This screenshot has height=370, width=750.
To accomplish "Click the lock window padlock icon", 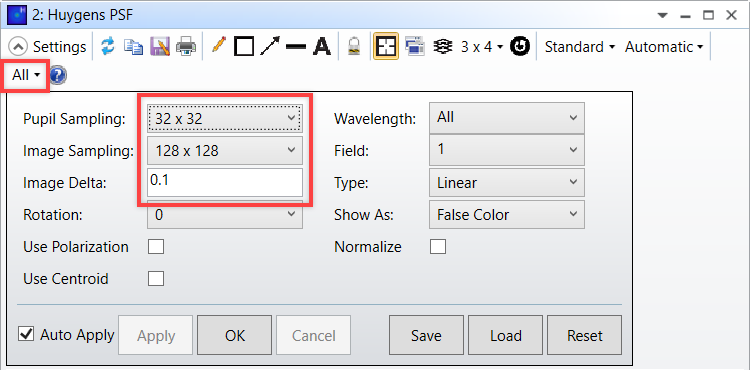I will pyautogui.click(x=354, y=47).
